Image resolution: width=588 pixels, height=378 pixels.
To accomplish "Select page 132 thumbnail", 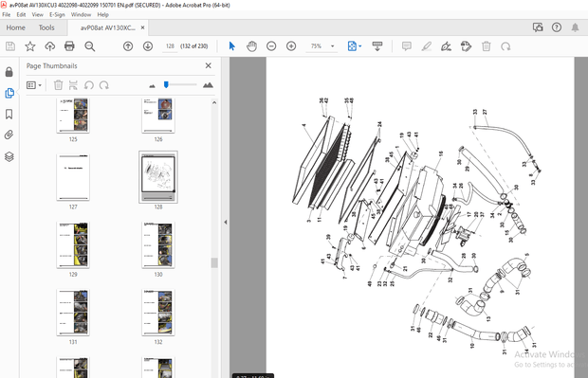I will [158, 313].
